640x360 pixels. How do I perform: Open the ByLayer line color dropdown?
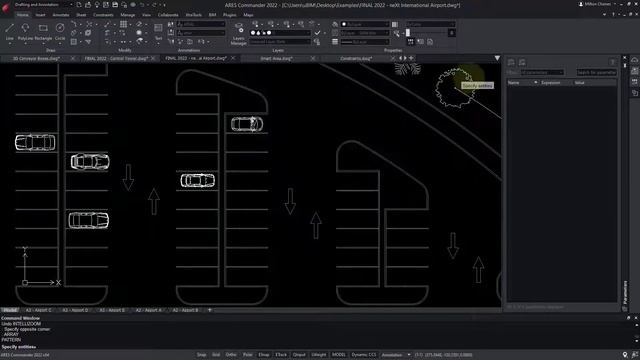tap(365, 24)
